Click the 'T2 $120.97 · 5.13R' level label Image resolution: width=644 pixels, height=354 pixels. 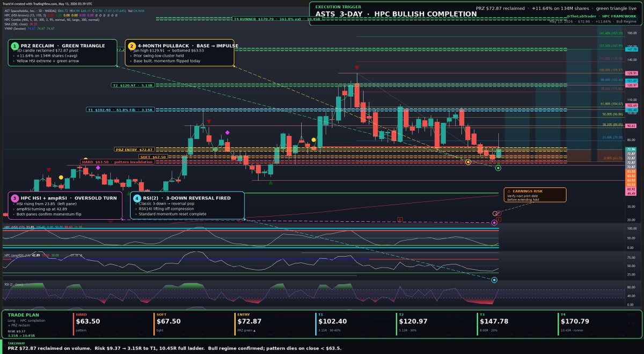pos(133,85)
